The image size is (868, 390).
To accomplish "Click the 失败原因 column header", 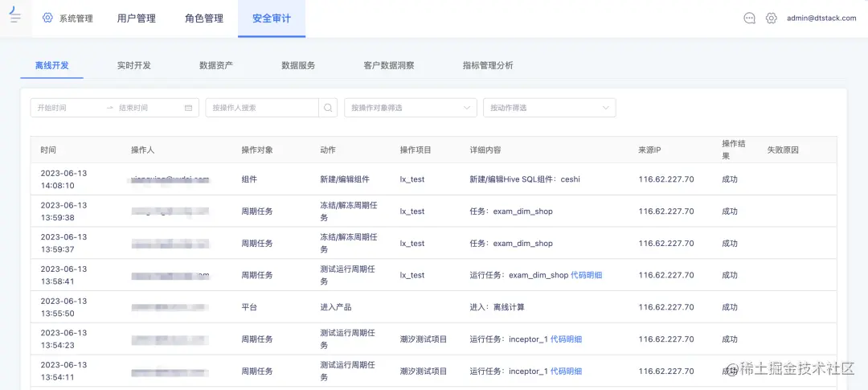I will click(783, 150).
